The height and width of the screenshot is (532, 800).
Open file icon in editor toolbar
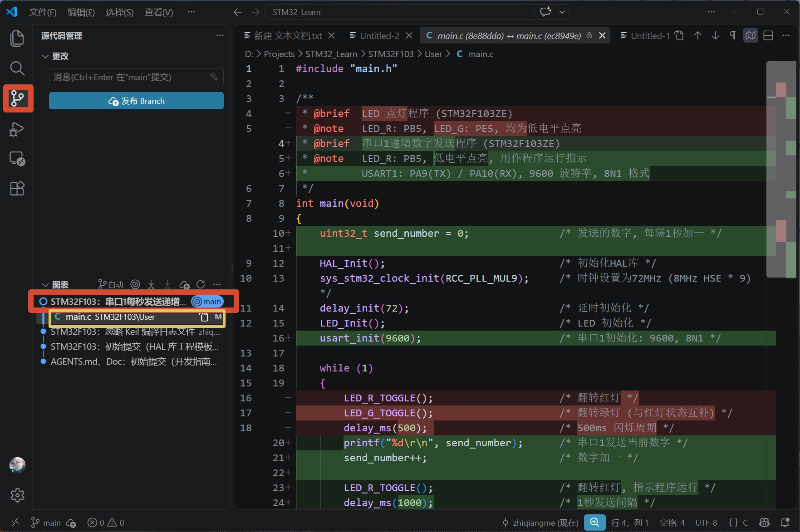[x=679, y=35]
